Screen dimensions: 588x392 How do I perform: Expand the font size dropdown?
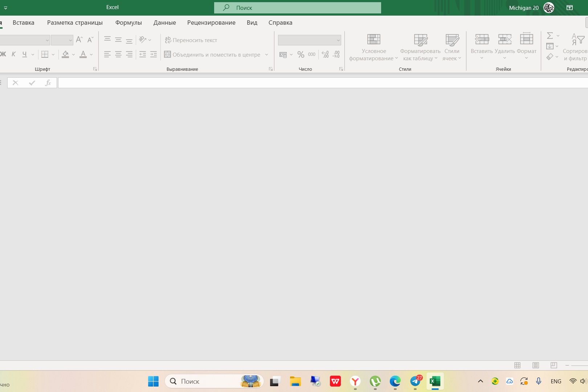pyautogui.click(x=70, y=40)
